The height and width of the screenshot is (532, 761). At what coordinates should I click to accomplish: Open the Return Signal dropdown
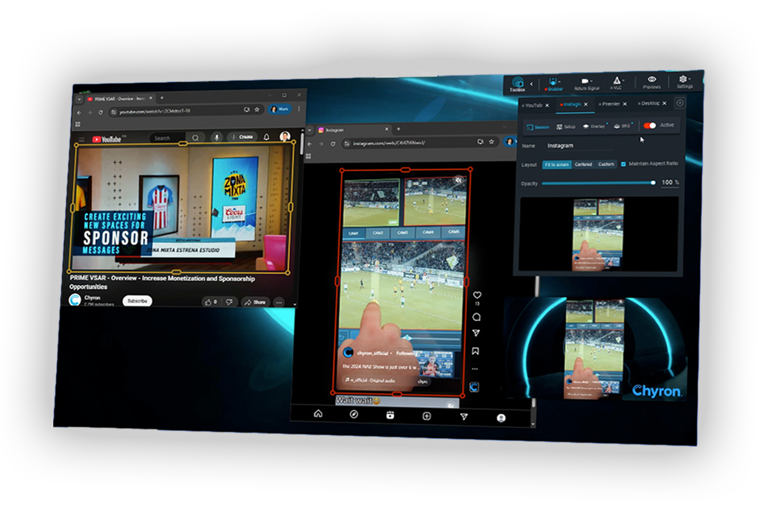pyautogui.click(x=586, y=82)
